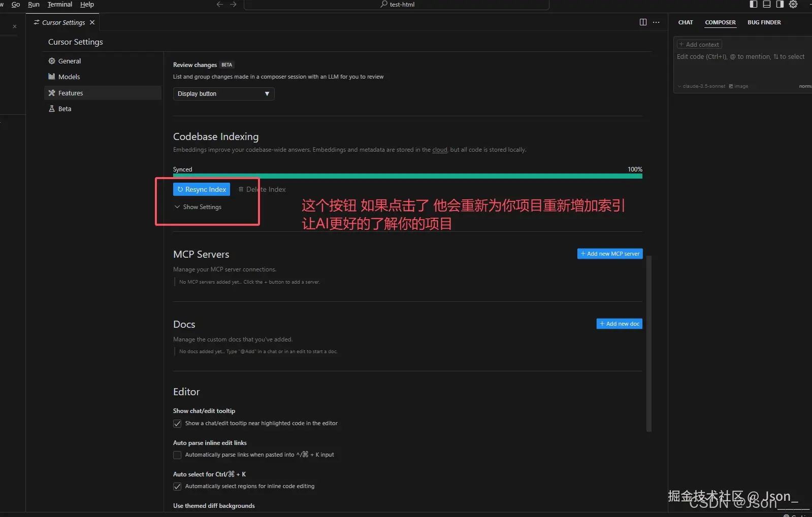Switch to the CHAT tab
The height and width of the screenshot is (517, 812).
(686, 22)
